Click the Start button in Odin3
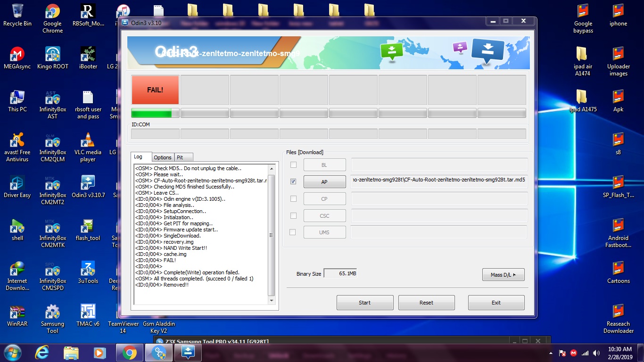The width and height of the screenshot is (644, 362). [365, 303]
